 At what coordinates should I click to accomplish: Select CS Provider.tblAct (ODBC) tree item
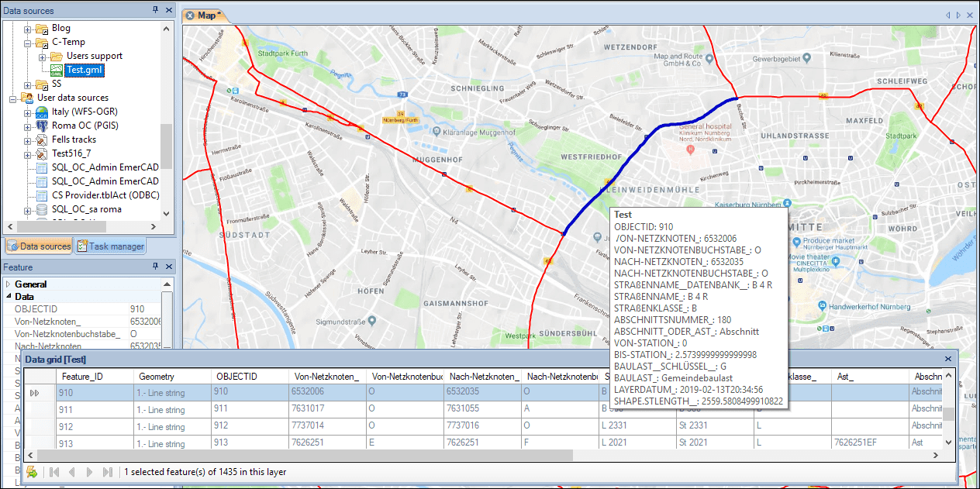coord(105,195)
